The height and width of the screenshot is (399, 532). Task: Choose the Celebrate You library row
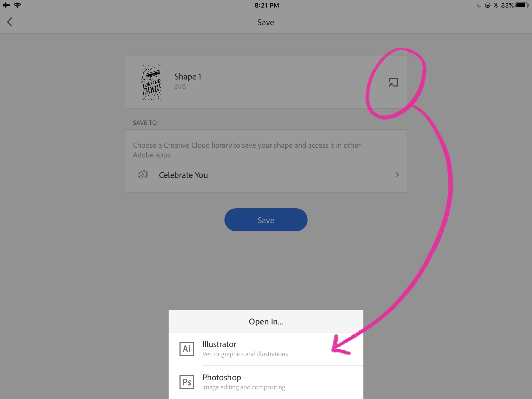click(266, 175)
